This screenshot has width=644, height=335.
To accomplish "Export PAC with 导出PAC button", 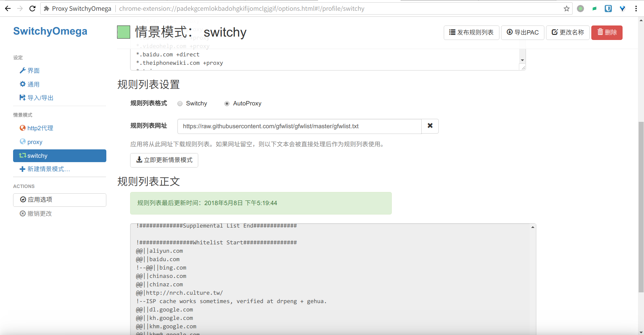I will tap(523, 33).
